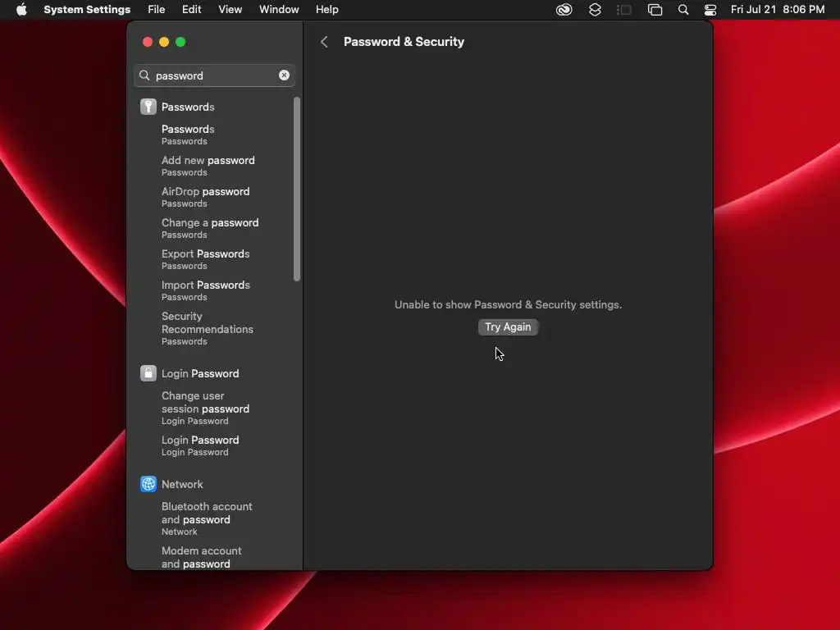Screen dimensions: 840x630
Task: Open the layers stack menu bar icon
Action: click(595, 10)
